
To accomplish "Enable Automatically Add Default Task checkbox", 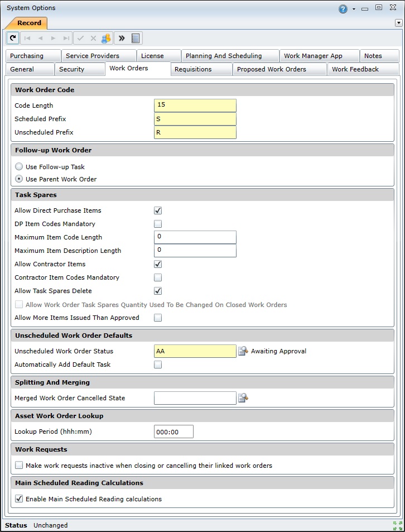I will [158, 365].
